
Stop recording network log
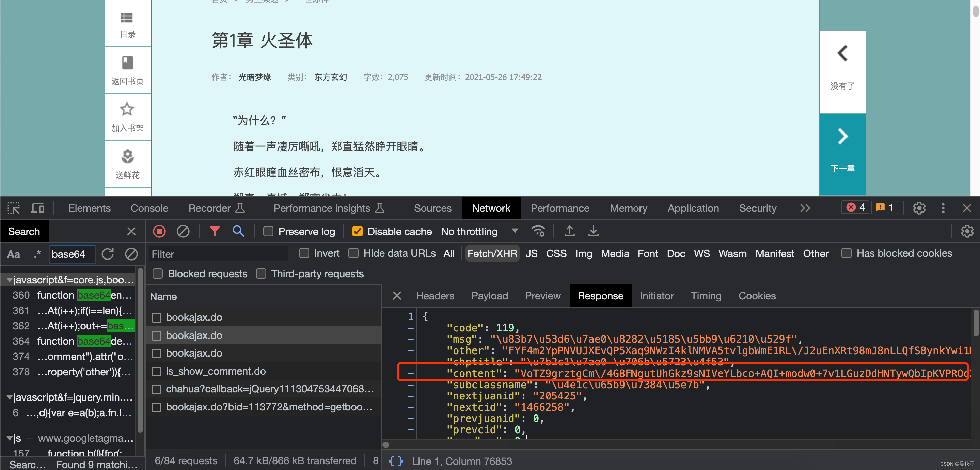159,231
